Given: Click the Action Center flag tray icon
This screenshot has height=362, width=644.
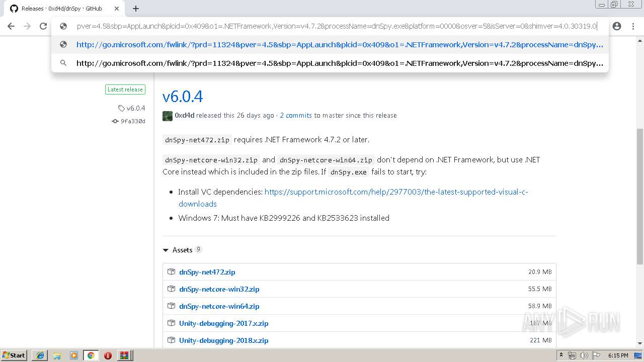Looking at the screenshot, I should pos(596,355).
